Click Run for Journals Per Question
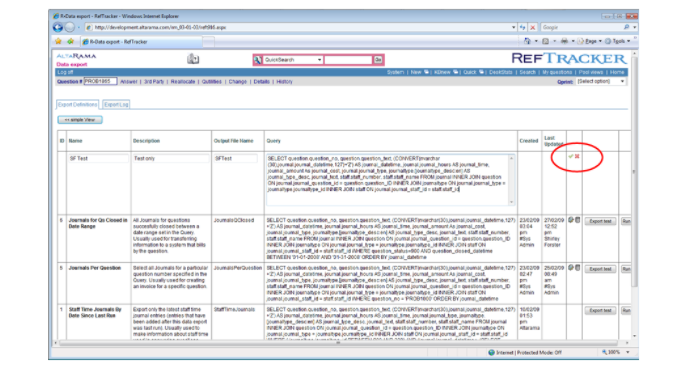This screenshot has width=687, height=373. coord(626,269)
